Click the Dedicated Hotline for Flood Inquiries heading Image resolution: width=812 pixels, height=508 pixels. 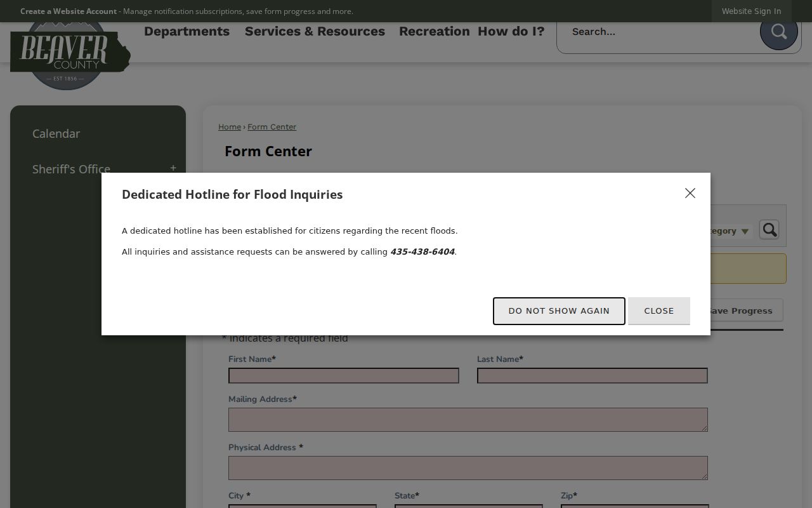232,194
